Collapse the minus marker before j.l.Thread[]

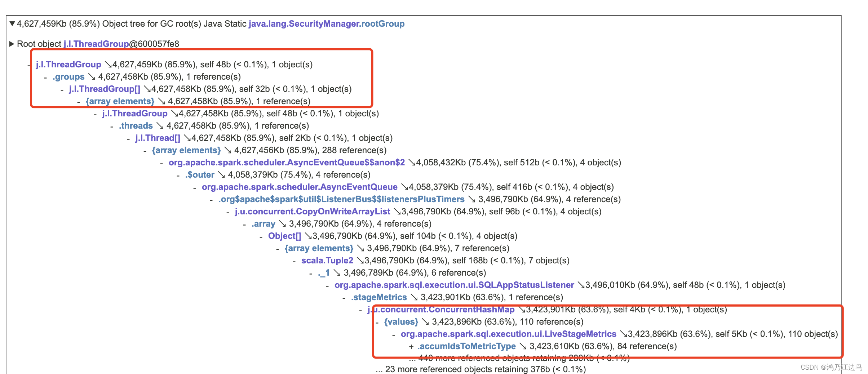tap(128, 139)
